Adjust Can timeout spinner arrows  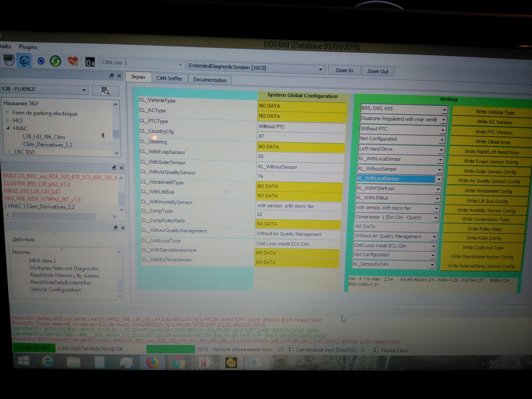pyautogui.click(x=375, y=350)
